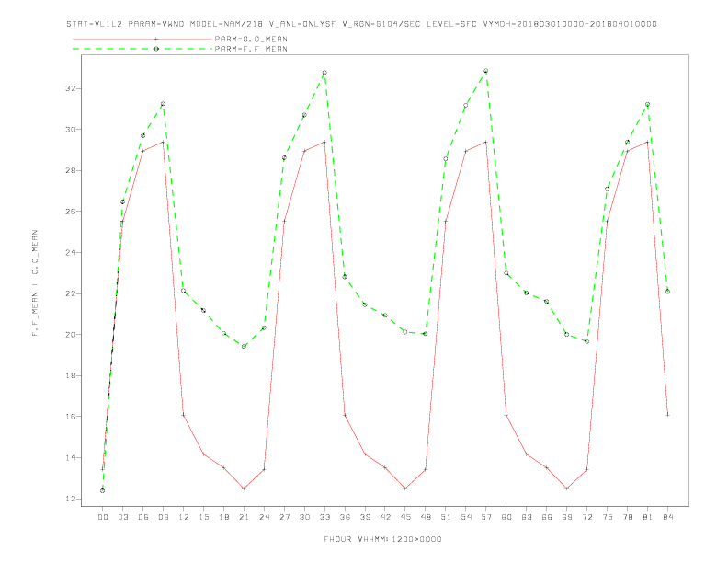Click the y-axis tick label 16

tap(71, 417)
